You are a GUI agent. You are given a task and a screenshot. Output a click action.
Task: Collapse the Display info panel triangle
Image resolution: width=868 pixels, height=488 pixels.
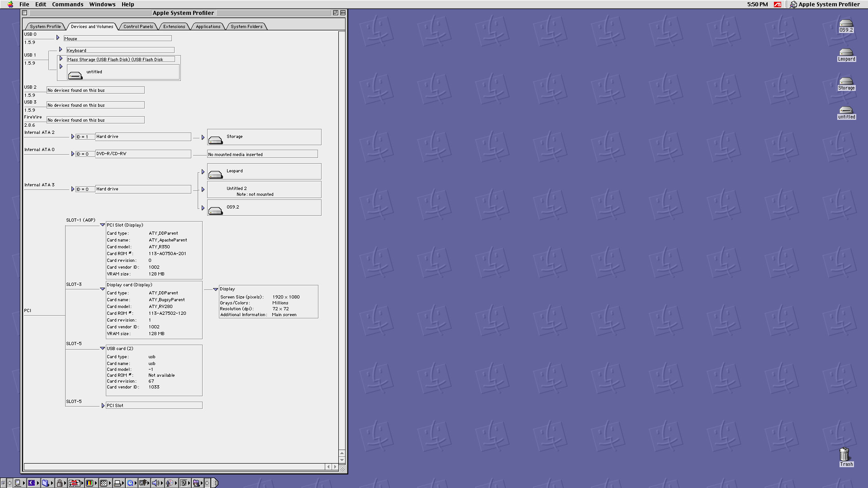[216, 289]
